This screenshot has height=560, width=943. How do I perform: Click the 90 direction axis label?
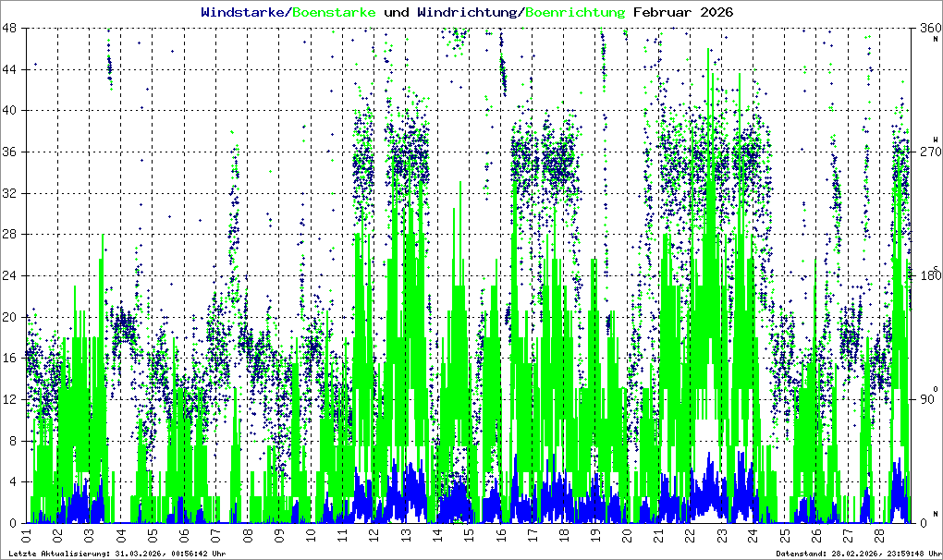coord(925,399)
